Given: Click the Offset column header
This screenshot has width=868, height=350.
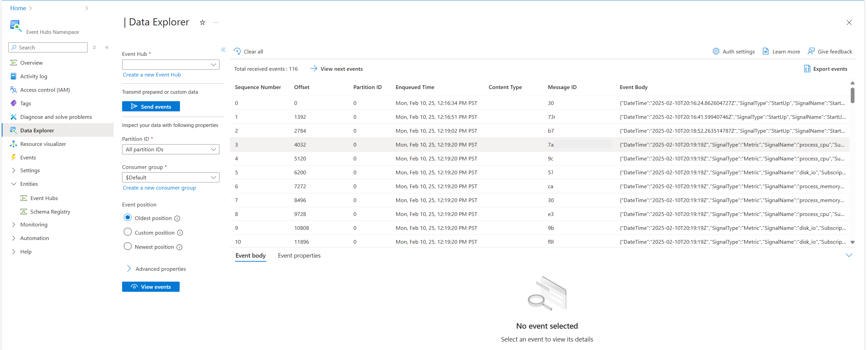Looking at the screenshot, I should [x=302, y=87].
